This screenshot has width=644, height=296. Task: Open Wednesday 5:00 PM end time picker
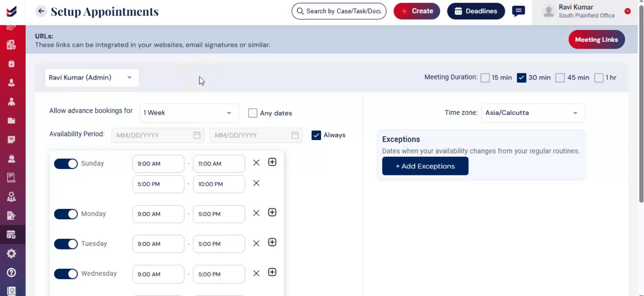click(219, 274)
